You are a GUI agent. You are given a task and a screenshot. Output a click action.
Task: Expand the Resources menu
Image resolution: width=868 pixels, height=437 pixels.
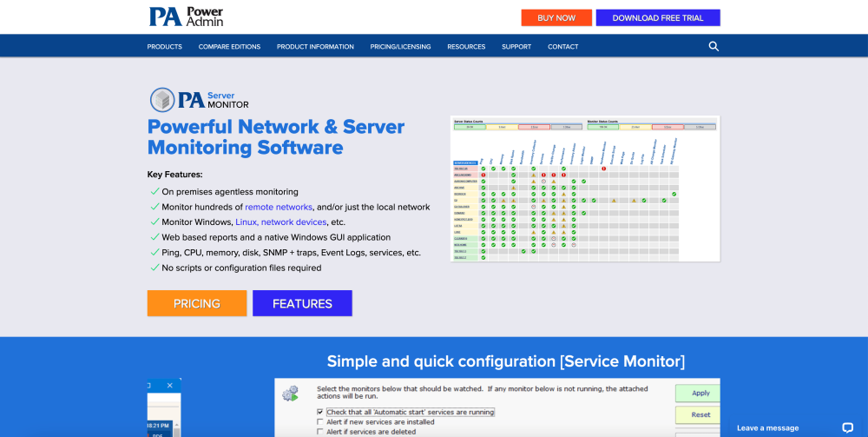466,47
